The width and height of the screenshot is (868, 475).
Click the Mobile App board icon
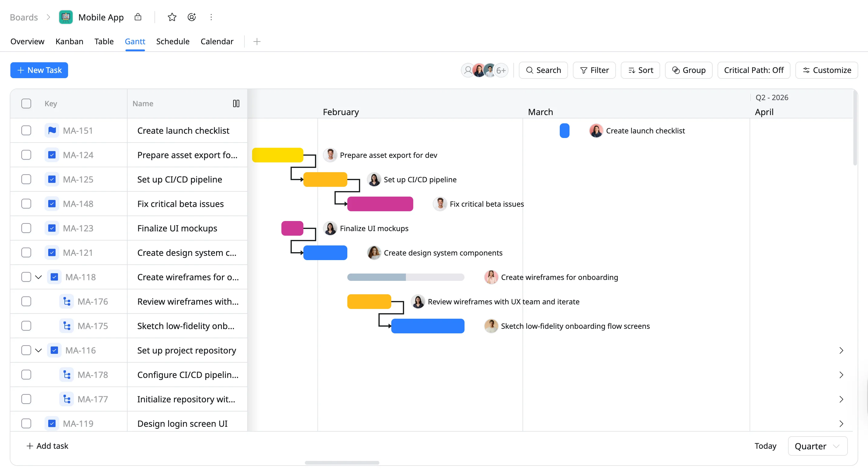point(66,17)
